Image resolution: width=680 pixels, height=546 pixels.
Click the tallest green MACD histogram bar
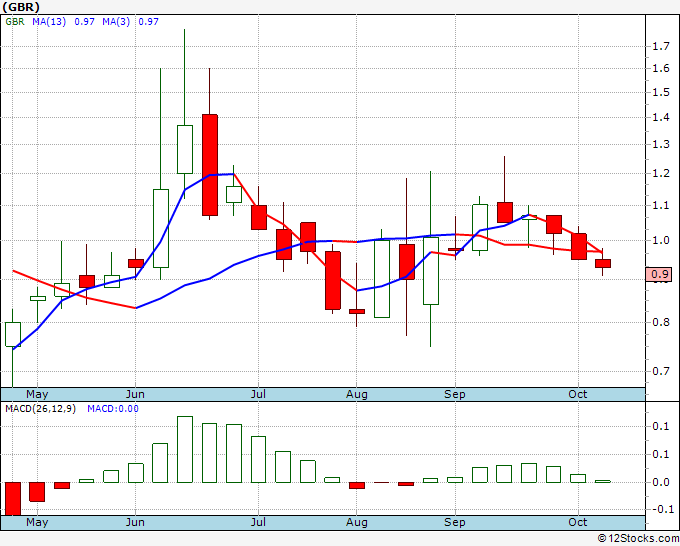tap(184, 449)
